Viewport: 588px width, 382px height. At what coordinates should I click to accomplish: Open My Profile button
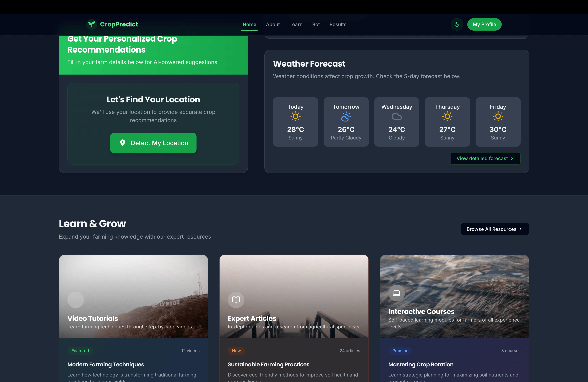[x=484, y=24]
